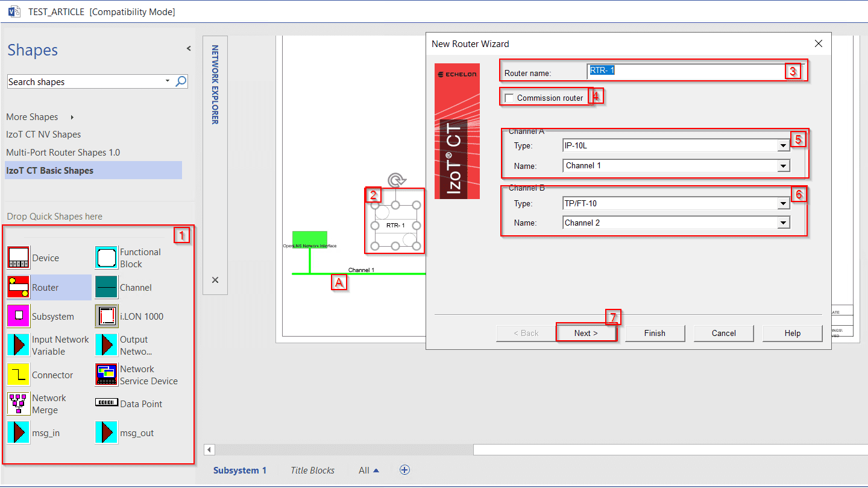868x488 pixels.
Task: Select the Device shape icon
Action: click(x=18, y=258)
